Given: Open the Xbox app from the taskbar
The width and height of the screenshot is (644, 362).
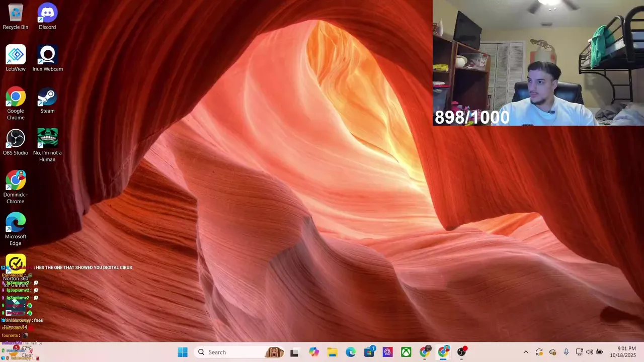Looking at the screenshot, I should click(406, 352).
